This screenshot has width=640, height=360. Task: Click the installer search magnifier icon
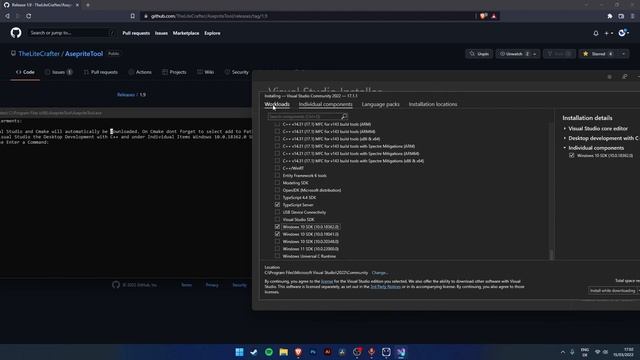pyautogui.click(x=344, y=116)
